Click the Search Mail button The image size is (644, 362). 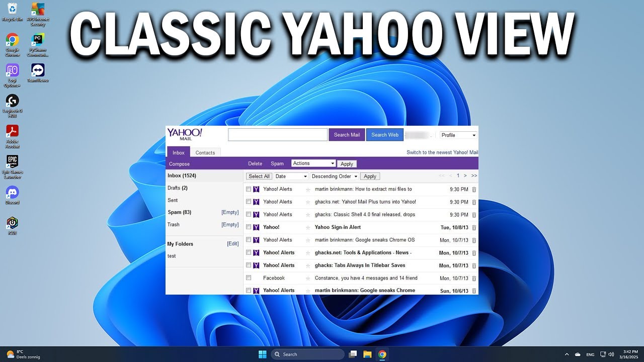[x=347, y=135]
